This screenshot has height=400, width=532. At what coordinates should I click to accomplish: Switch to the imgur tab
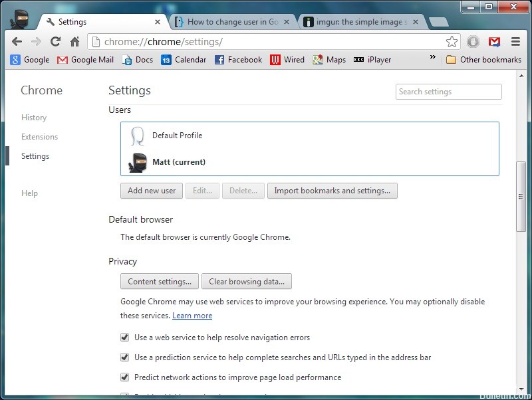(361, 22)
